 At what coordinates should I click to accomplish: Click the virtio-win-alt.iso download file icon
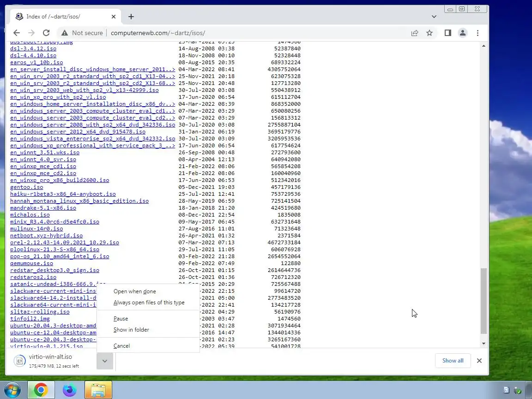pos(20,361)
